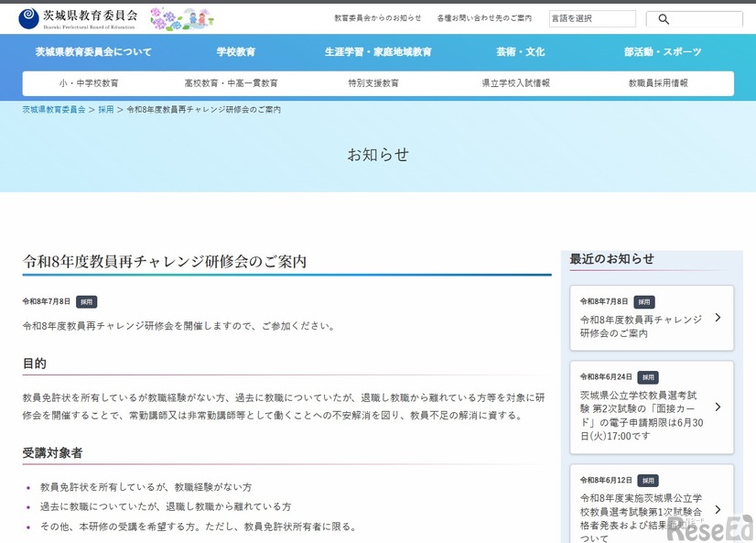Click bullet text starting その他、本研修の受講を希望する方
The image size is (756, 543).
pyautogui.click(x=200, y=527)
